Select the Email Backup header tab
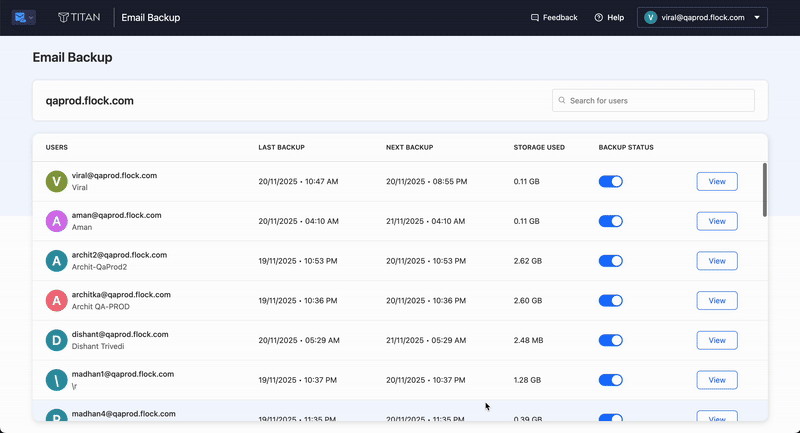The image size is (800, 433). pos(150,18)
